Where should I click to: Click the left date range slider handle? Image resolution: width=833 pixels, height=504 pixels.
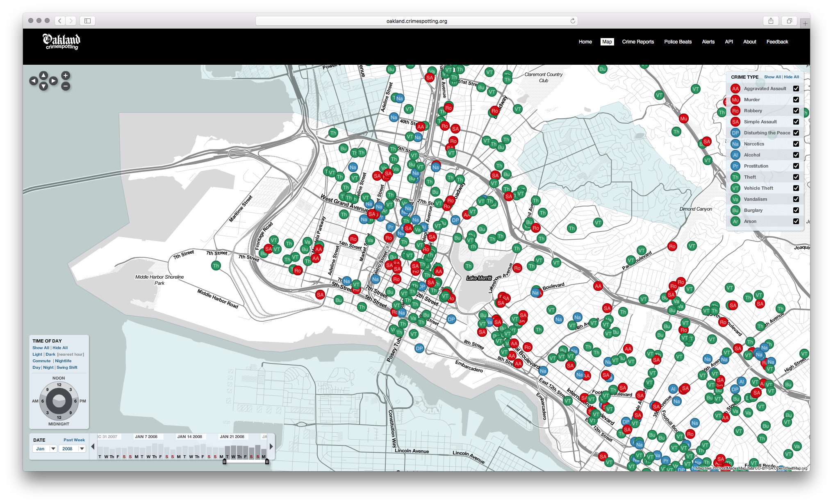click(x=224, y=462)
